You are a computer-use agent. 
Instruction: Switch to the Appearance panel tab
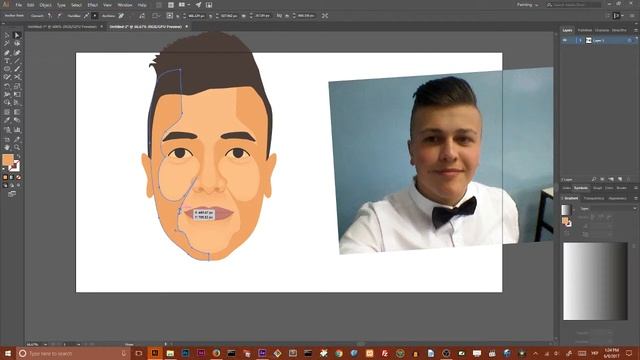tap(617, 198)
